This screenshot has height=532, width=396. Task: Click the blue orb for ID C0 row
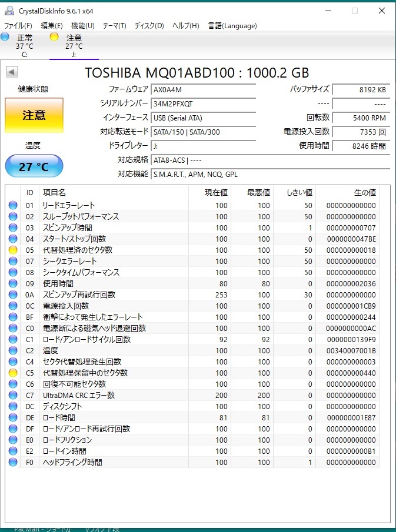(13, 329)
